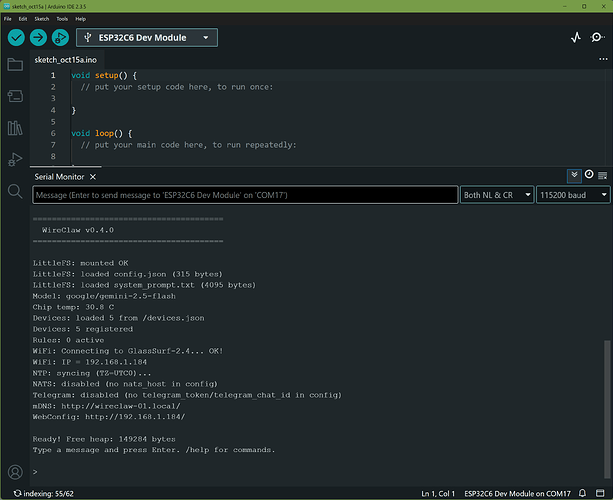Toggle timestamp in Serial Monitor
The width and height of the screenshot is (613, 500).
[589, 174]
